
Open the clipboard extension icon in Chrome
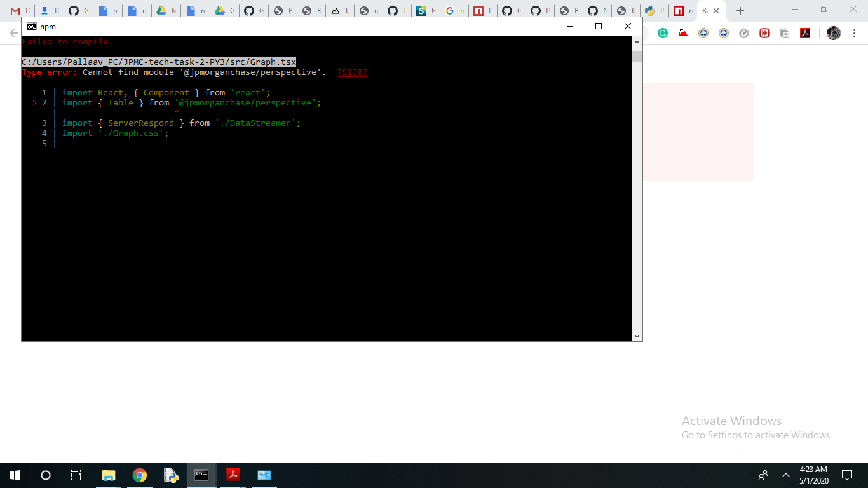(x=785, y=33)
